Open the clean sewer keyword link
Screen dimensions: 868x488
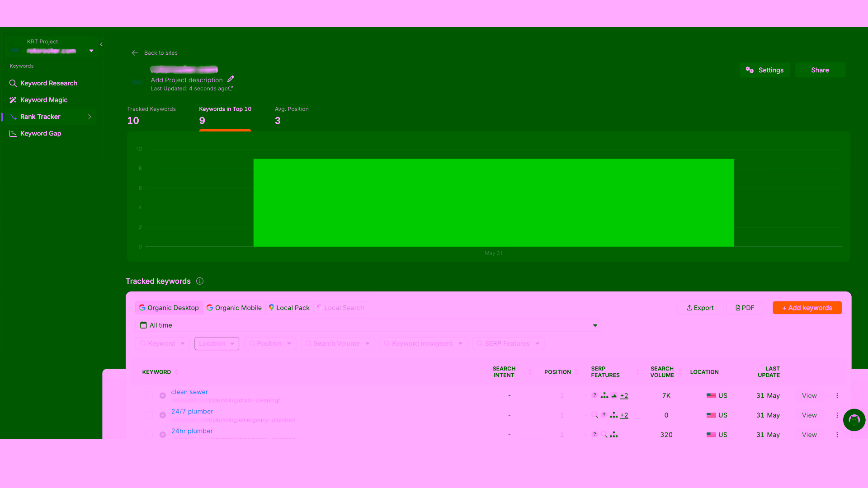point(189,392)
